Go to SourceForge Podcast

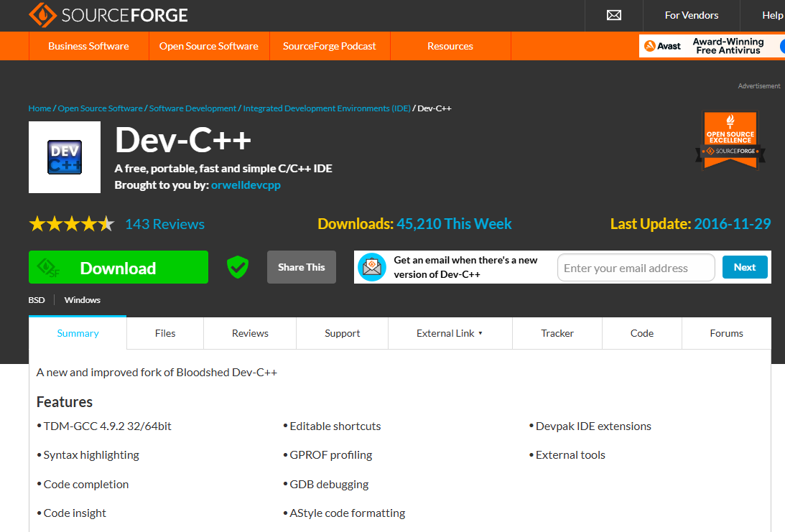(330, 46)
